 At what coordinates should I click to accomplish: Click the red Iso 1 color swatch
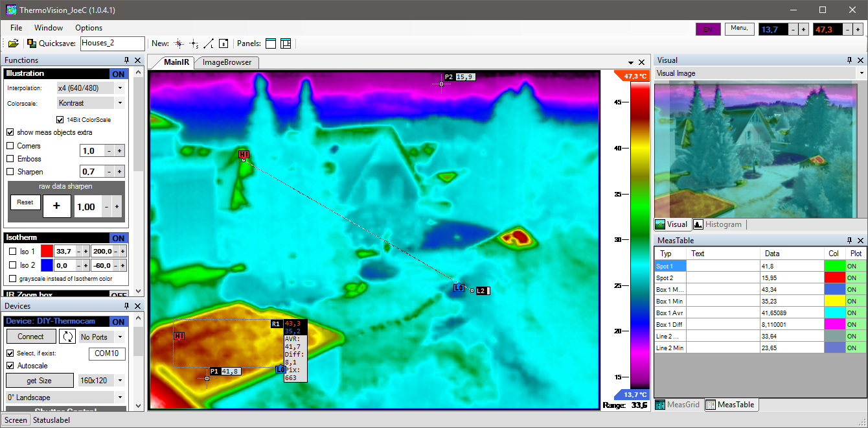click(47, 251)
